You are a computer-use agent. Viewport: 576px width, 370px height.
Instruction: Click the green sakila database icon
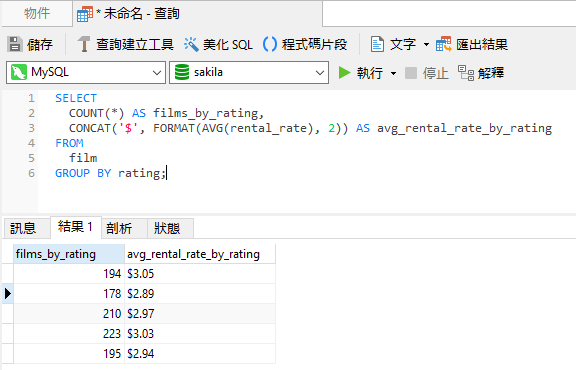coord(181,72)
